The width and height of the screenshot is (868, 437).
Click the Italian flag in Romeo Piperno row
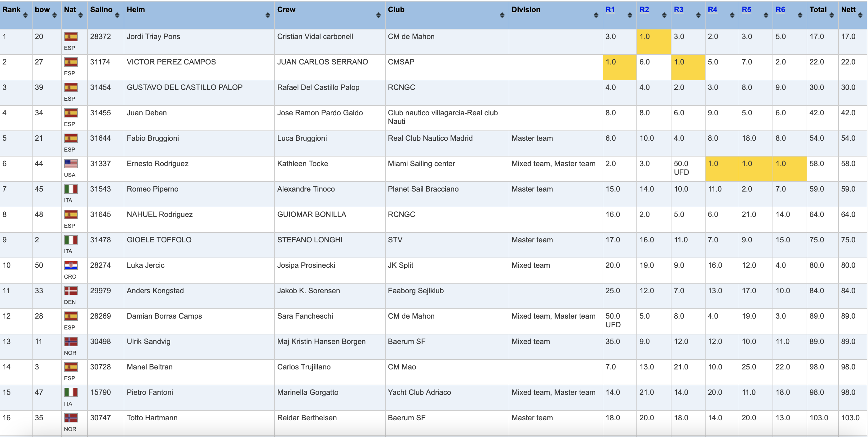[71, 189]
